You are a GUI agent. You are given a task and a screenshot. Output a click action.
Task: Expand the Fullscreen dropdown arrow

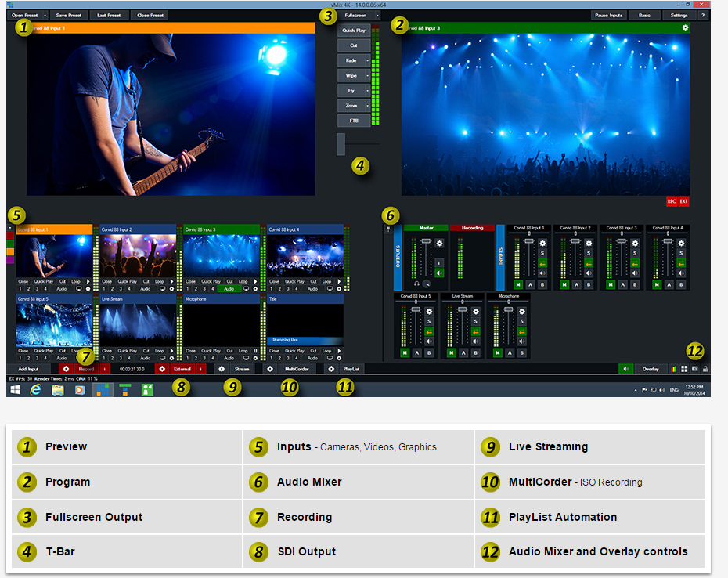[x=377, y=16]
